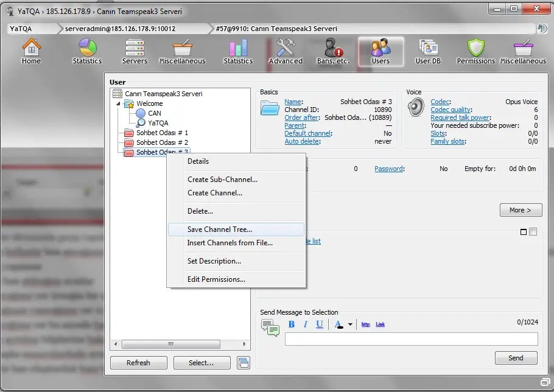
Task: Click the Auto delete link
Action: click(302, 142)
